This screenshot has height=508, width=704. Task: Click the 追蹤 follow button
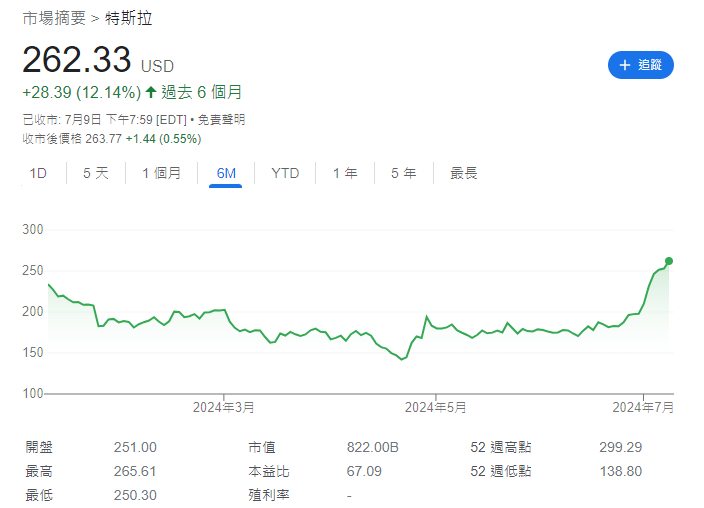[640, 65]
